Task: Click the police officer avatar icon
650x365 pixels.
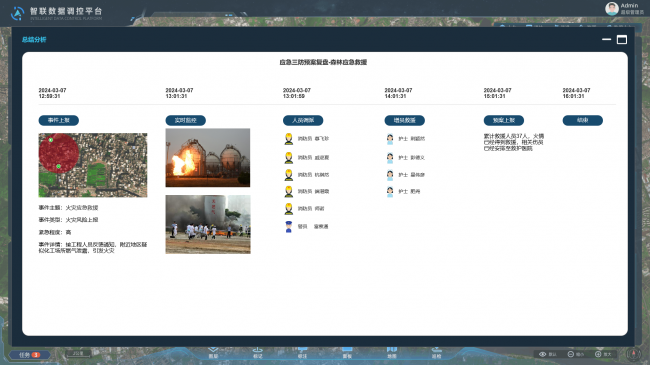Action: point(289,226)
